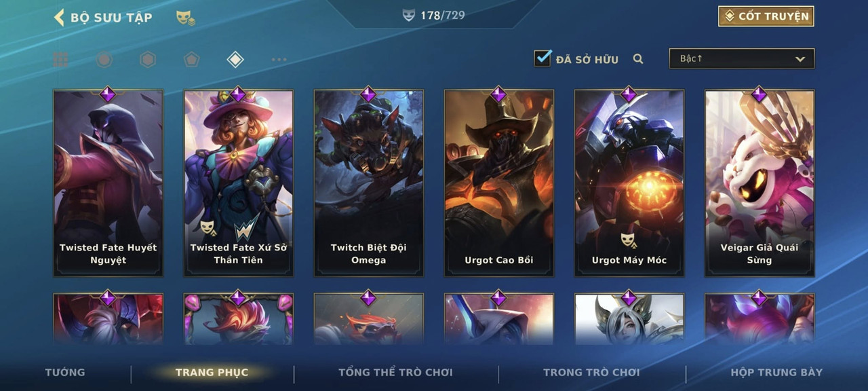868x391 pixels.
Task: Click the Bậc dropdown chevron arrow
Action: pos(800,59)
